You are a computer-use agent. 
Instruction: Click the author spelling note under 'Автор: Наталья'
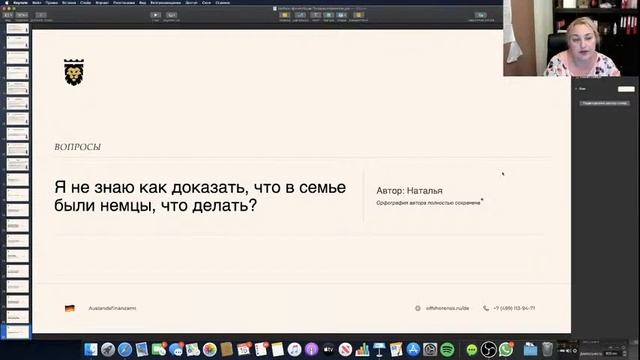429,203
